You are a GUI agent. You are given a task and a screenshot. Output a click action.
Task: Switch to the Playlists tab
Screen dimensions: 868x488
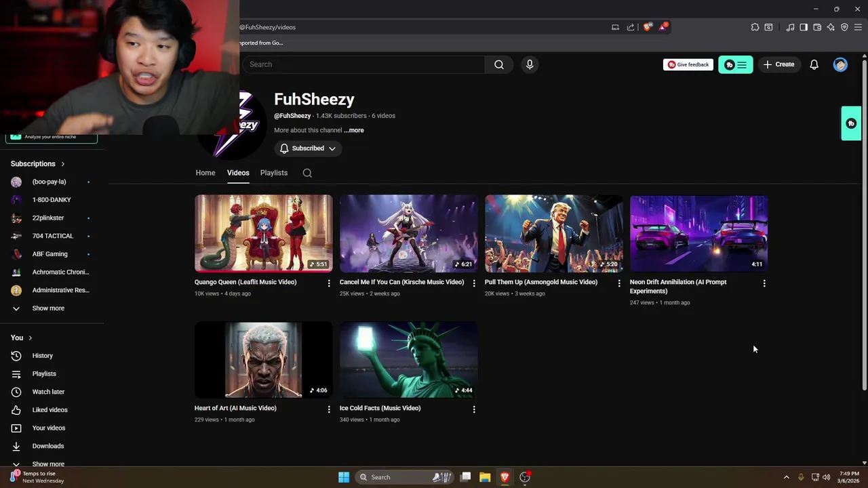[274, 173]
